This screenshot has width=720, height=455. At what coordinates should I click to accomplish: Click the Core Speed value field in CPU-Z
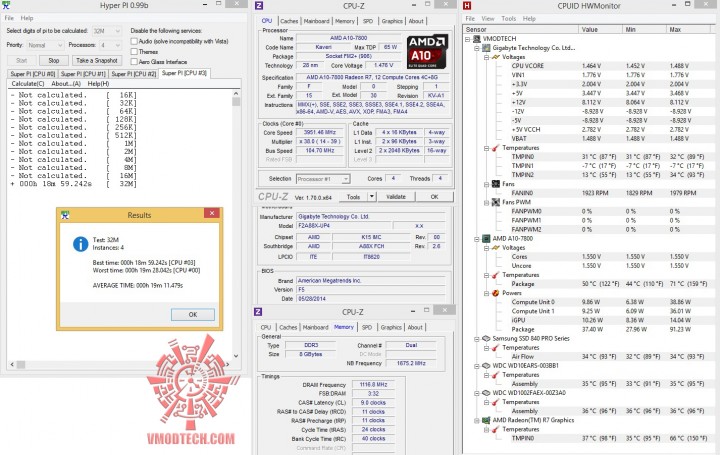pyautogui.click(x=320, y=132)
